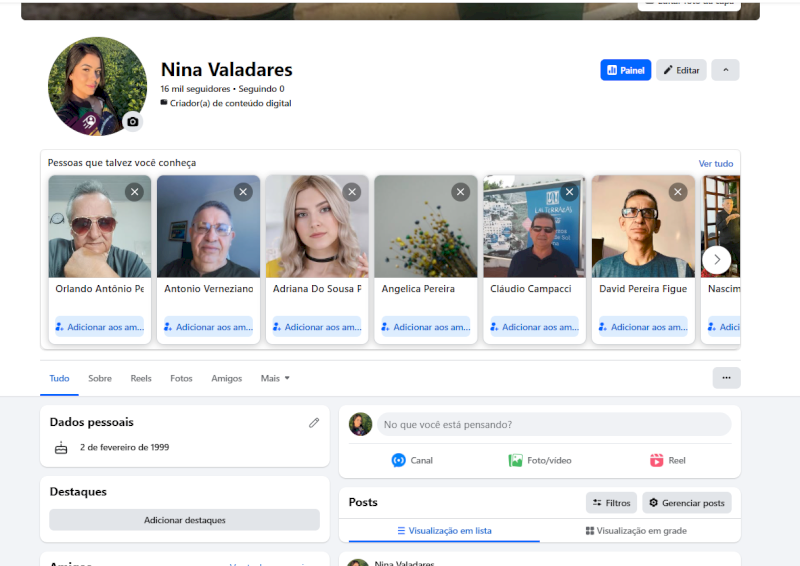Add a Foto/vídeo to post
The height and width of the screenshot is (566, 800).
pyautogui.click(x=540, y=460)
